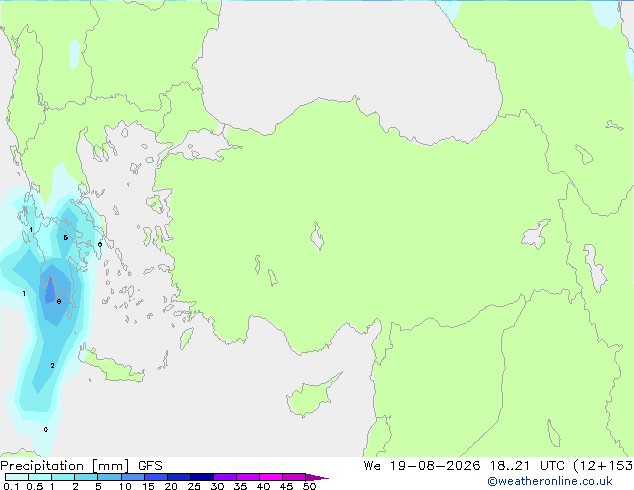The width and height of the screenshot is (634, 490).
Task: Select the light blue 5–10 legend swatch
Action: coord(109,477)
